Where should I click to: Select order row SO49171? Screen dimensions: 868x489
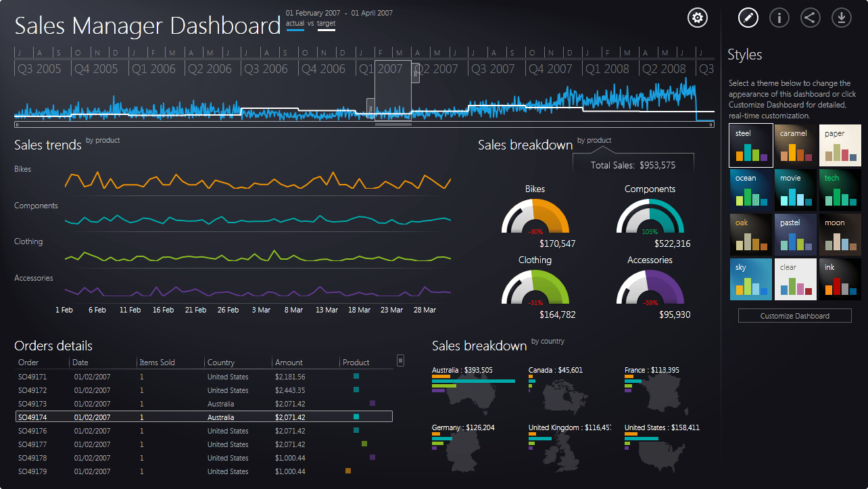[x=204, y=377]
